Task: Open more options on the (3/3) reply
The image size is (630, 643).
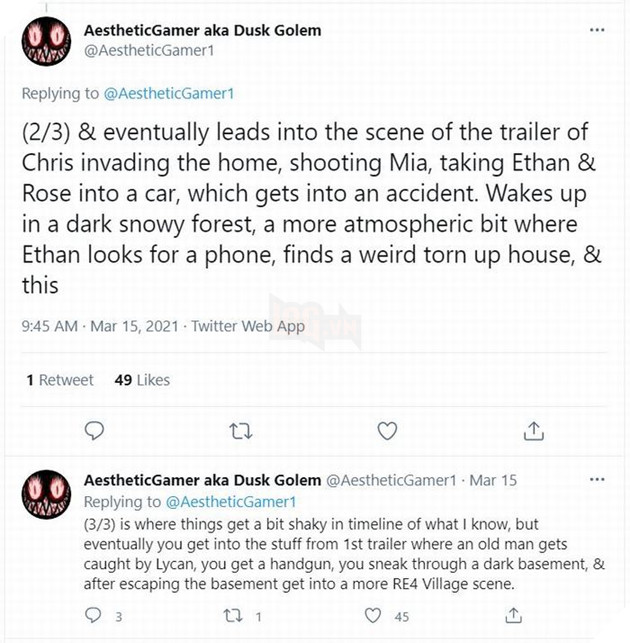Action: coord(597,481)
